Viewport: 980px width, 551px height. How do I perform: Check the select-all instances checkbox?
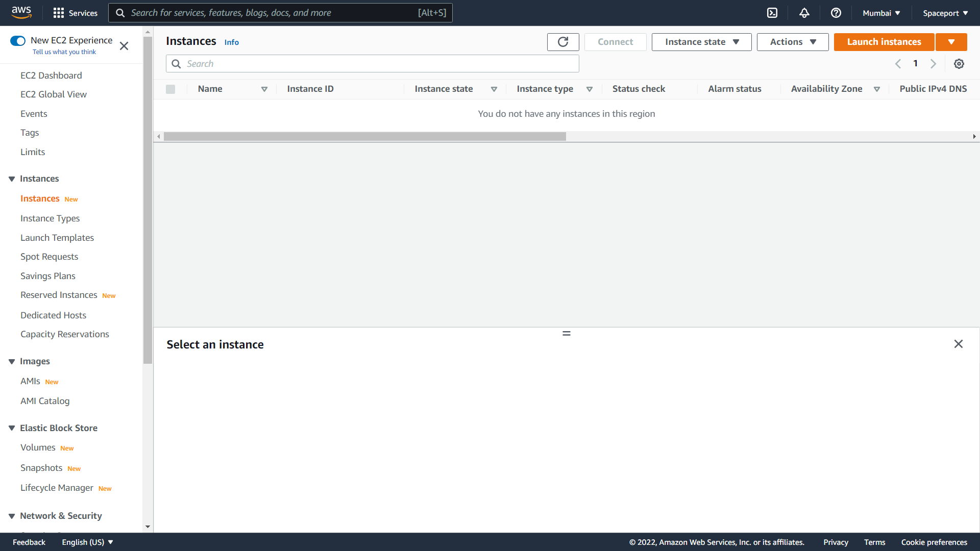click(x=170, y=89)
